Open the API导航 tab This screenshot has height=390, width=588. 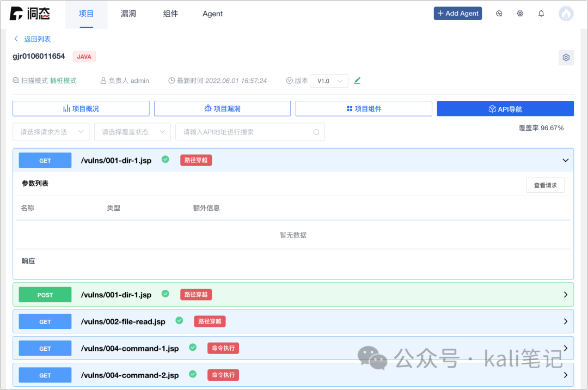(x=505, y=109)
